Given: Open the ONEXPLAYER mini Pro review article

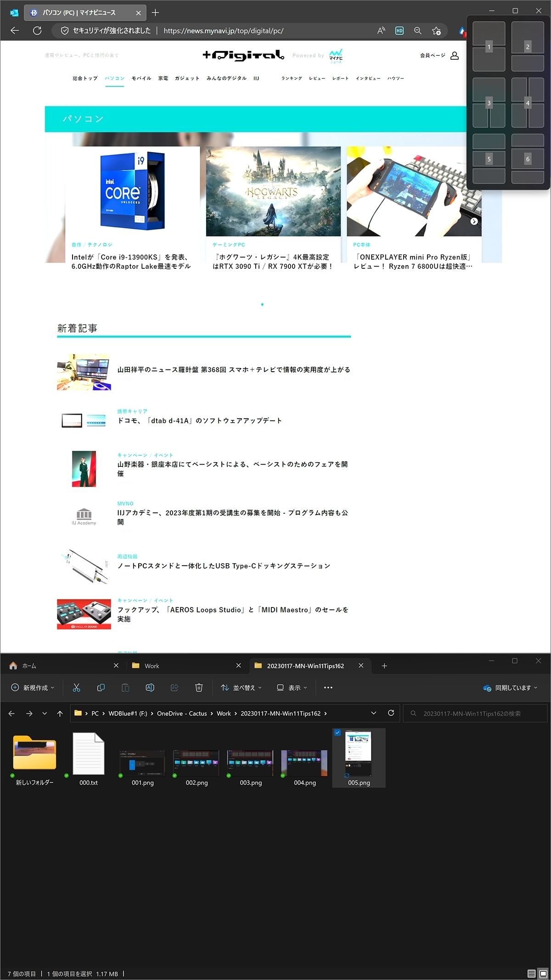Looking at the screenshot, I should (x=413, y=262).
